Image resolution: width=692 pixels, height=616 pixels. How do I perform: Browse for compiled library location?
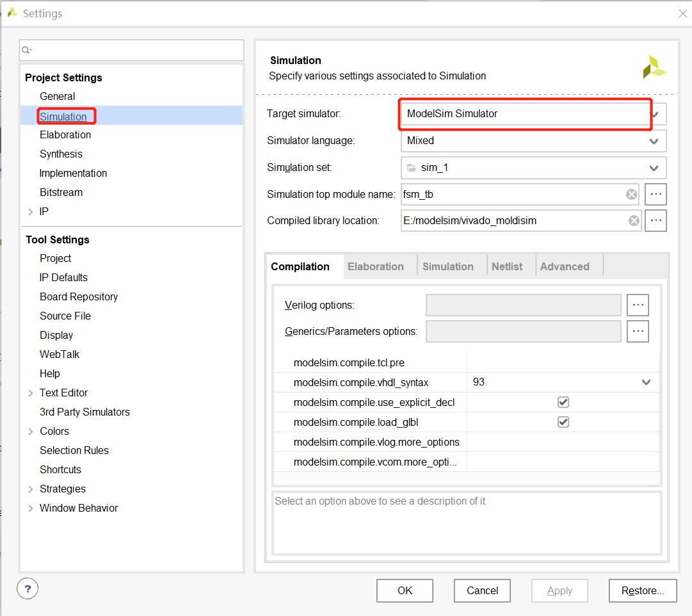pyautogui.click(x=656, y=220)
